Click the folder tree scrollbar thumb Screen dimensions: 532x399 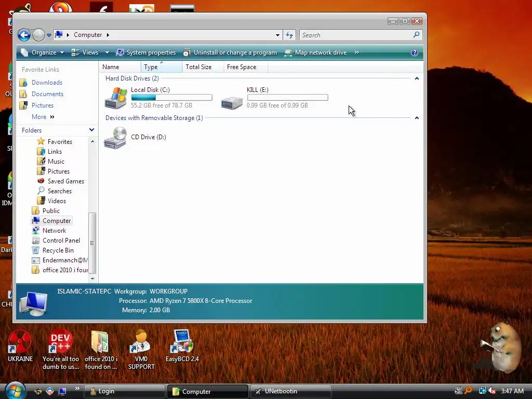(92, 243)
